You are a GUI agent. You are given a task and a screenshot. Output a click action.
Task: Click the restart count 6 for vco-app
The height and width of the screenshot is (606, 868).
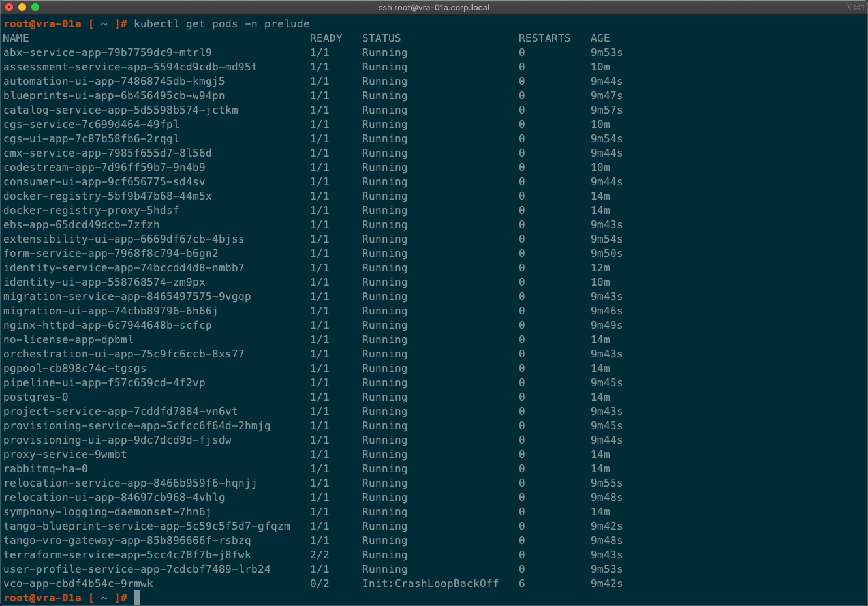click(522, 583)
